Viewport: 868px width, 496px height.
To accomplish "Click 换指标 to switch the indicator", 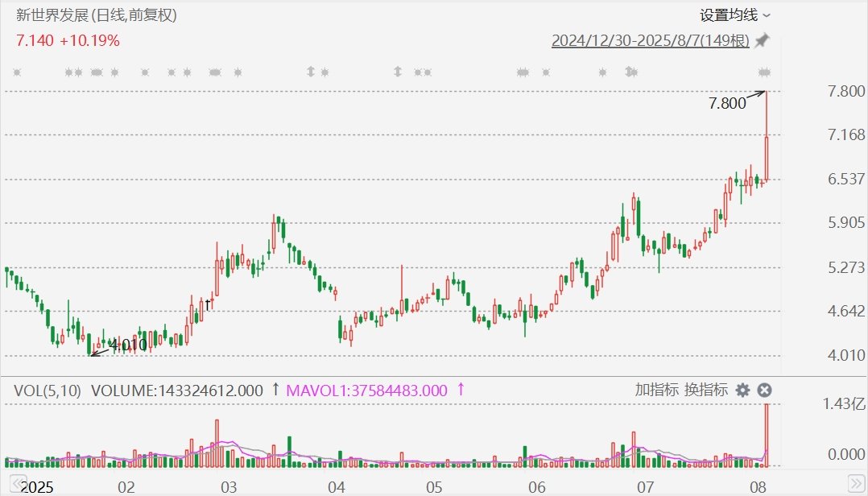I will (706, 390).
